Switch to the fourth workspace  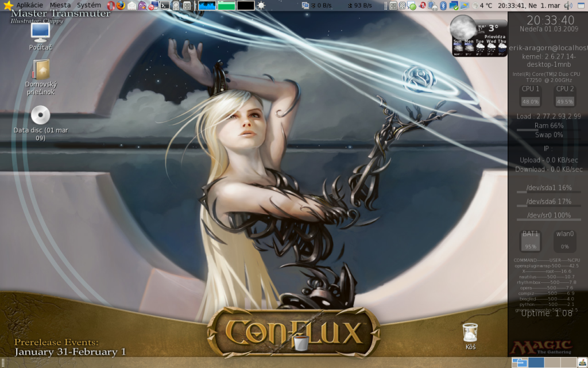569,362
